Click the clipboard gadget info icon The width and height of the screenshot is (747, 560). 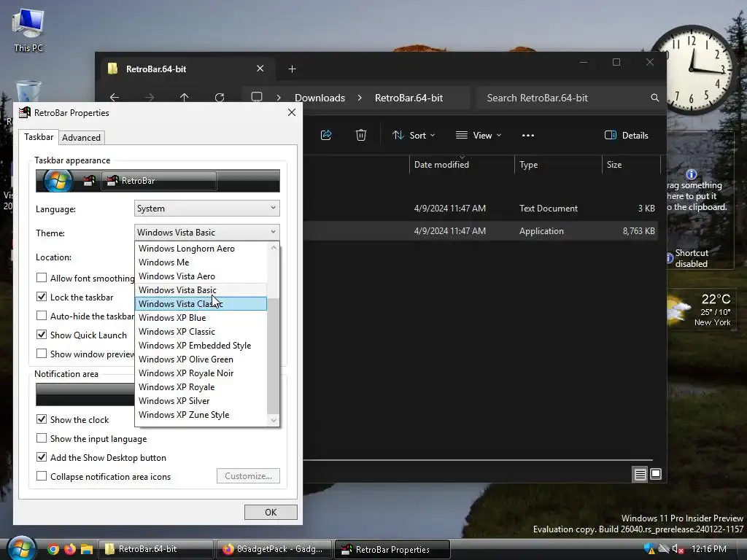coord(692,174)
